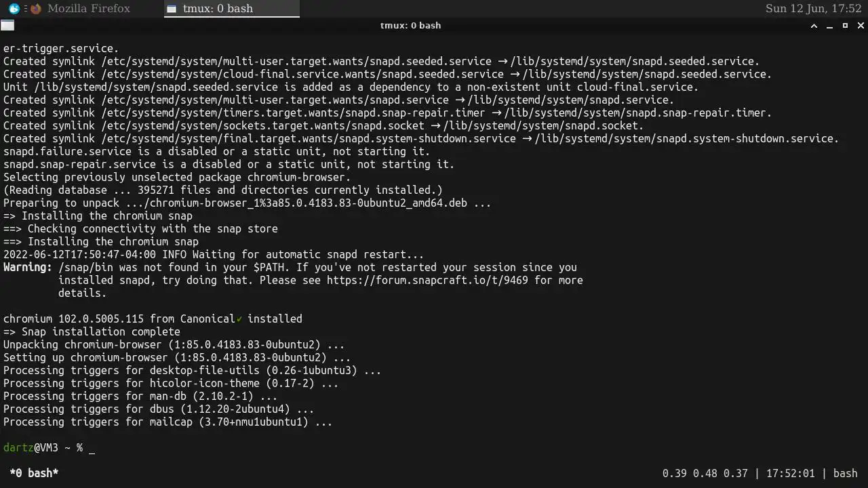868x488 pixels.
Task: Select the "*0 bash*" window in the tmux status bar
Action: point(34,473)
